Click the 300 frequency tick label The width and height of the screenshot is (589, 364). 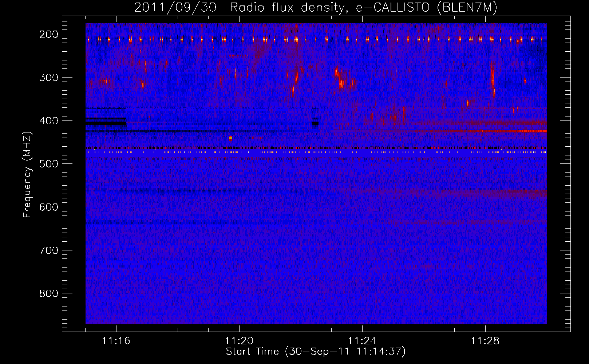pyautogui.click(x=49, y=78)
